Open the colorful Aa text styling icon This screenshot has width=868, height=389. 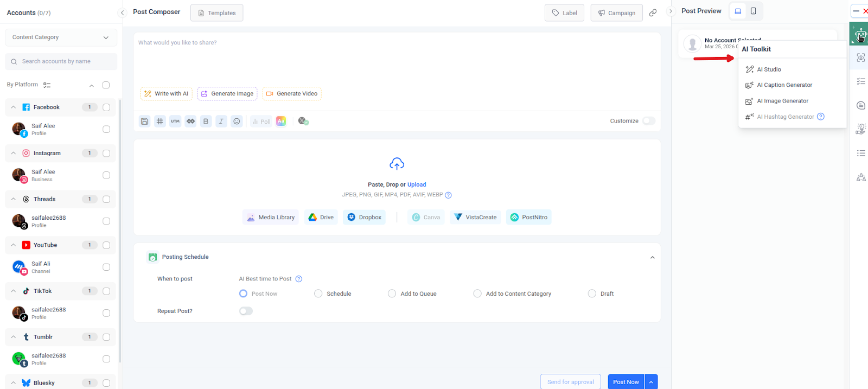pos(281,121)
